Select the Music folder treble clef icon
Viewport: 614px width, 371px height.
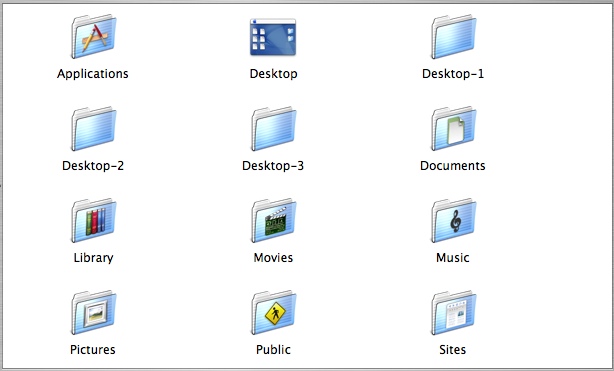click(x=453, y=221)
